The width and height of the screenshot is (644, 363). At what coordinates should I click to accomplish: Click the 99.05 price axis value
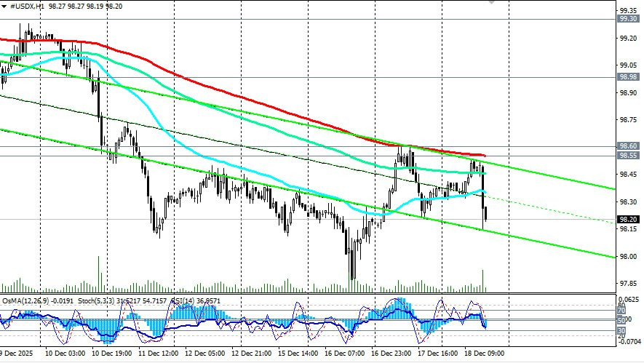pos(629,65)
